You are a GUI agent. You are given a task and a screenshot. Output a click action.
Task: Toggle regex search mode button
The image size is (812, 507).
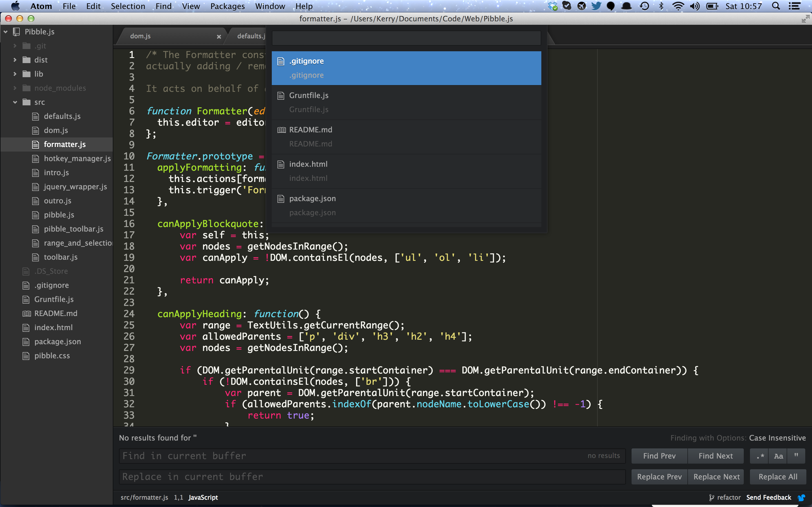(x=759, y=456)
